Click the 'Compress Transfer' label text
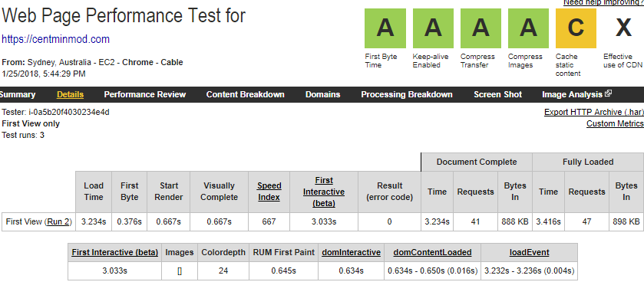Screen dimensions: 644x282 [477, 61]
